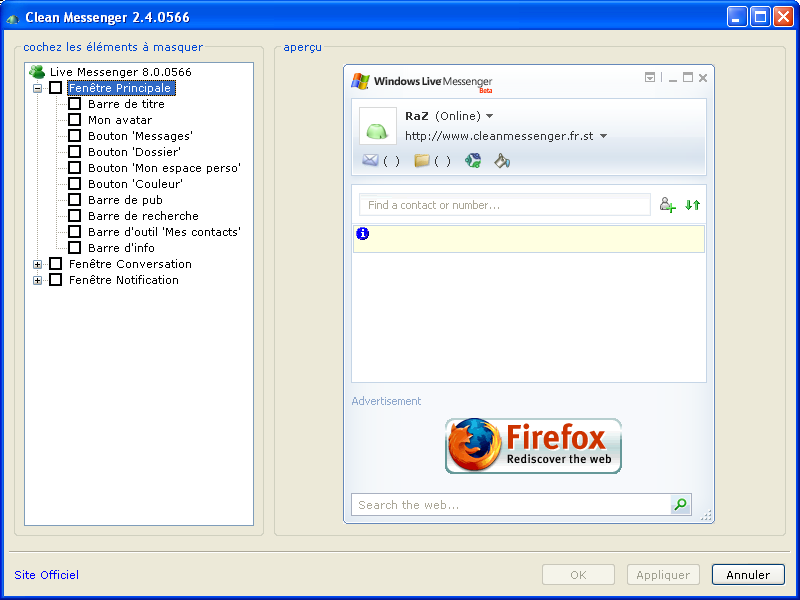This screenshot has height=600, width=800.
Task: Click the add contact icon
Action: 667,205
